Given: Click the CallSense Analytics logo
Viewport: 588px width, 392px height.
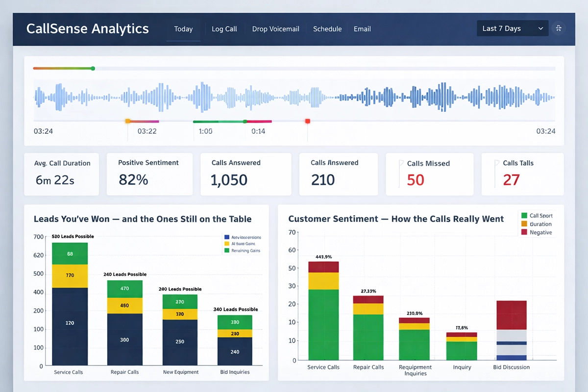Looking at the screenshot, I should (87, 28).
